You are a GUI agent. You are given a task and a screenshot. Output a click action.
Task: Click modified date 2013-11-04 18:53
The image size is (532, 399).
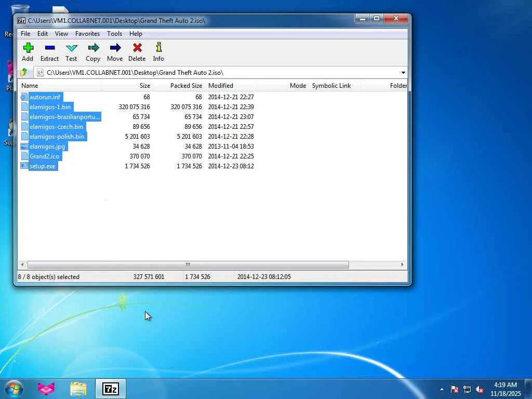tap(231, 147)
